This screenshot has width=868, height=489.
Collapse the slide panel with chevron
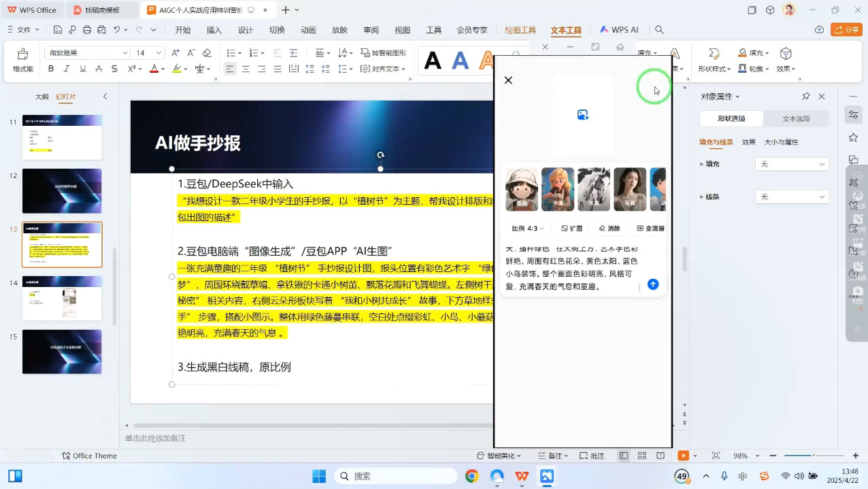coord(105,97)
